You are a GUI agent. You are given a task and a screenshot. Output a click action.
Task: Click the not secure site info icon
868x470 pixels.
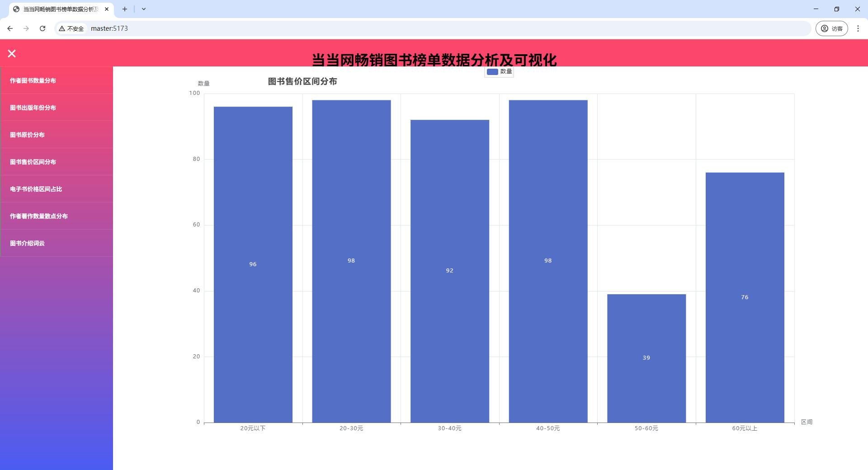[71, 28]
